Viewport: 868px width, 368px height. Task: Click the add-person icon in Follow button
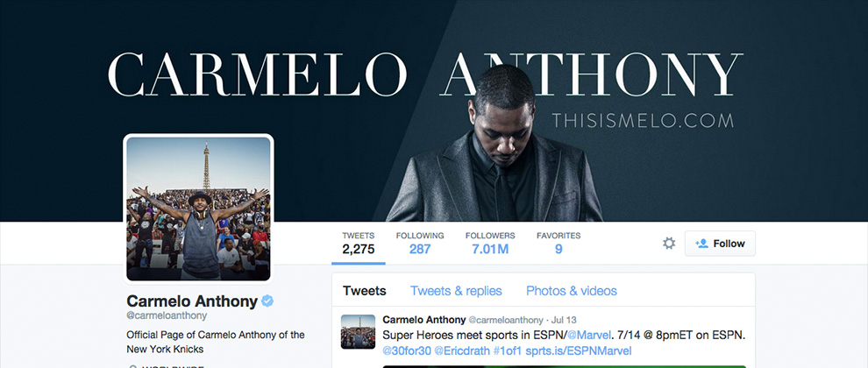702,244
